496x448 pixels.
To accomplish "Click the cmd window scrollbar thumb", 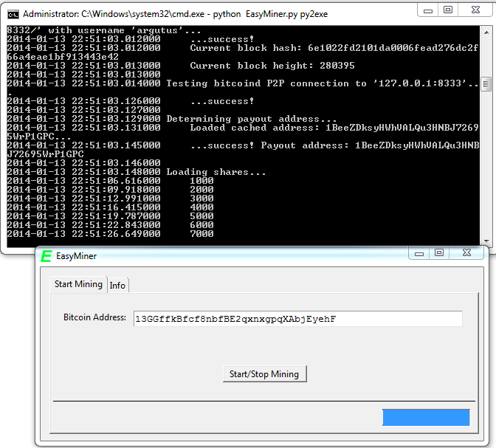I will tap(486, 84).
